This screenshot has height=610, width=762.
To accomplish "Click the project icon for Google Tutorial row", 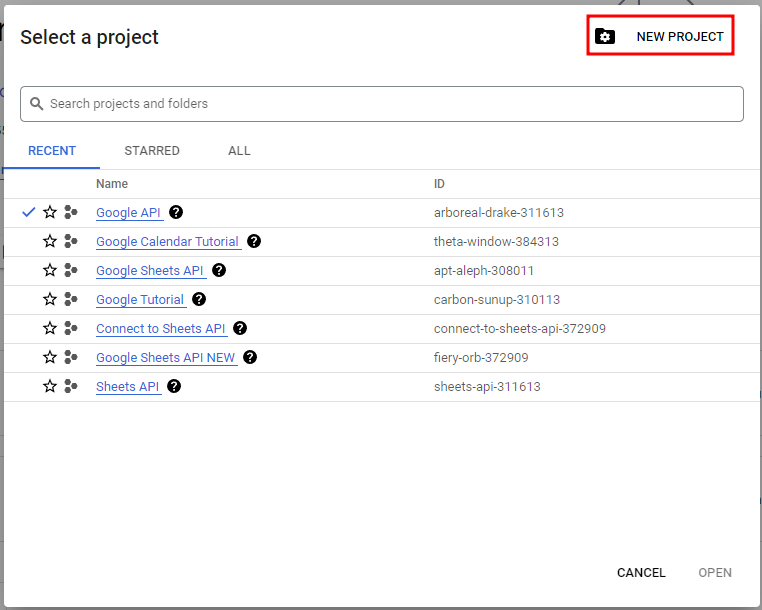I will [71, 299].
